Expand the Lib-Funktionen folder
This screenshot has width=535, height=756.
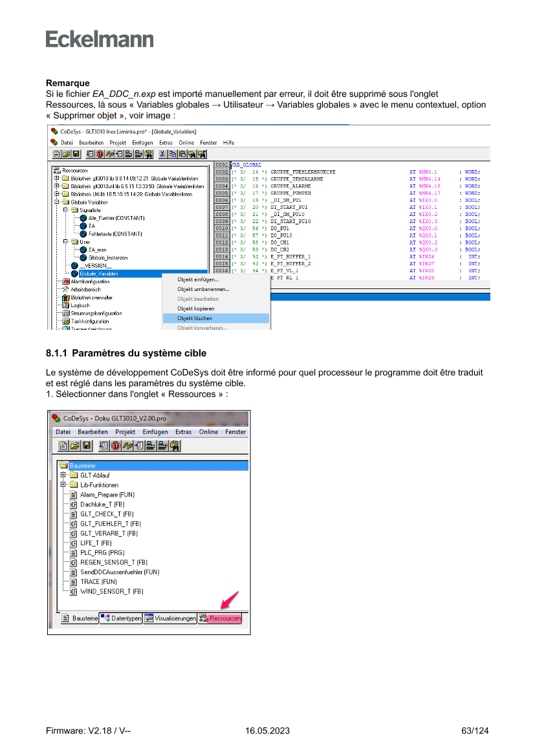pos(63,485)
